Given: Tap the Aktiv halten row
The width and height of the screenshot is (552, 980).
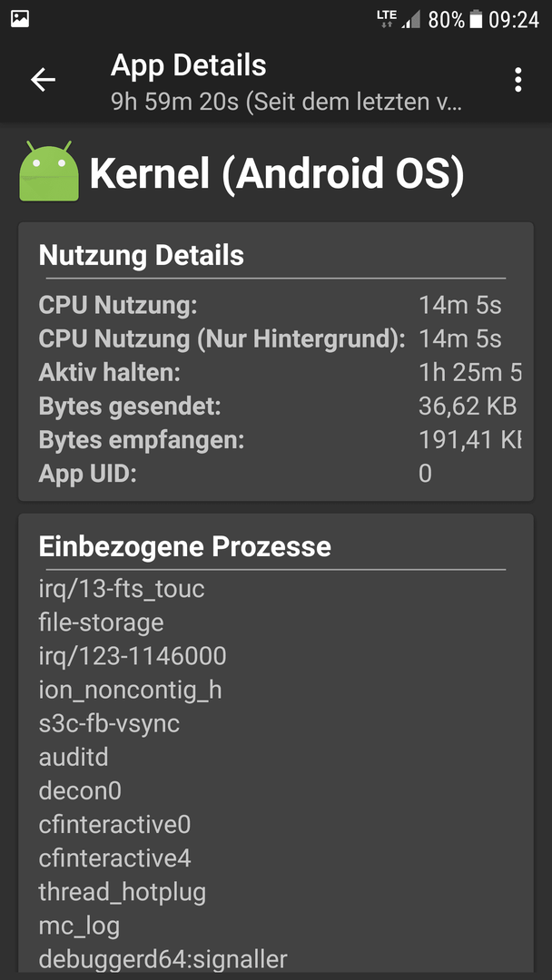Looking at the screenshot, I should pos(275,373).
